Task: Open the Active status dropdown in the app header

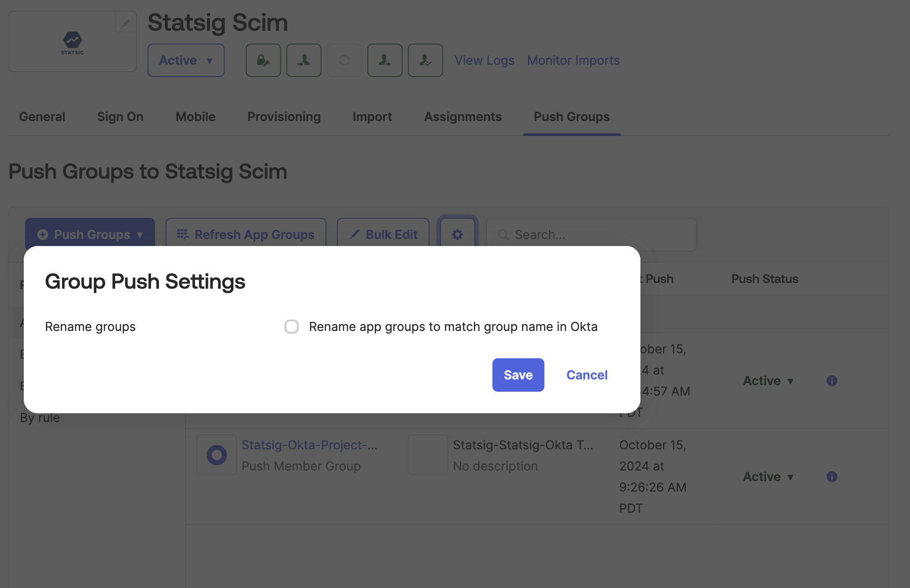Action: (185, 60)
